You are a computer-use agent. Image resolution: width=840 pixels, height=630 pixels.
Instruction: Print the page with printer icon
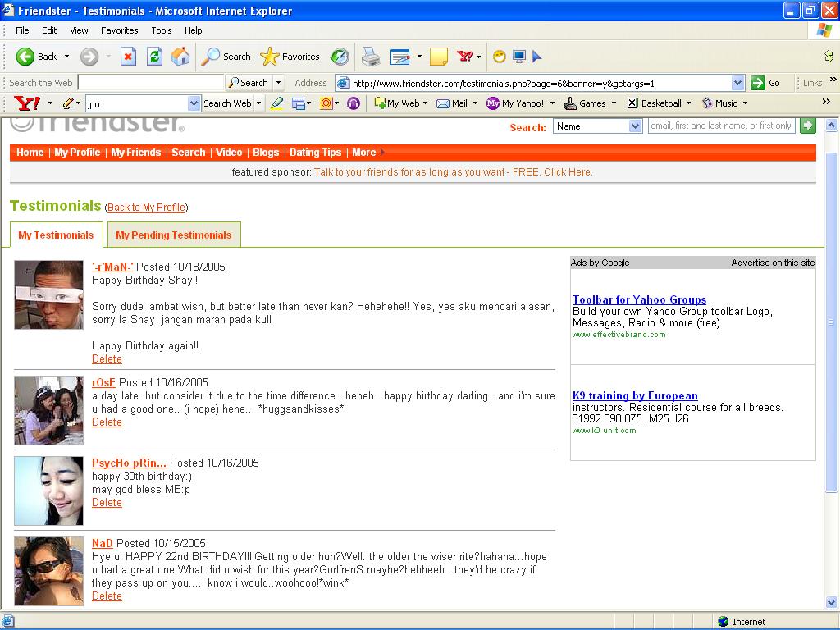click(x=370, y=57)
